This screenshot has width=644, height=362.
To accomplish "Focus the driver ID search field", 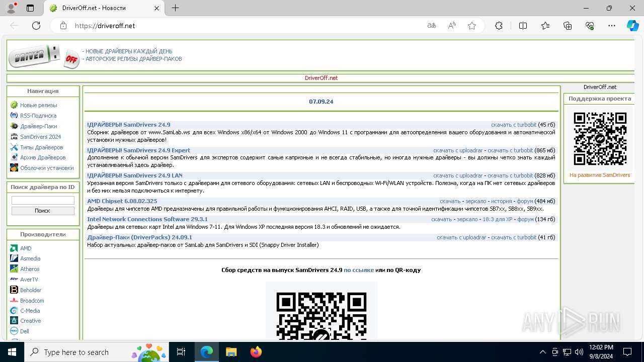I will 43,201.
